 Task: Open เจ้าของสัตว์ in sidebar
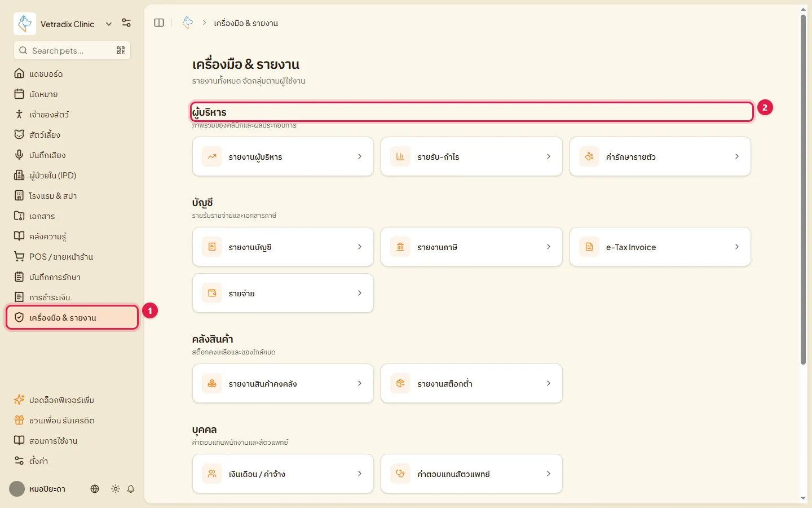72,114
